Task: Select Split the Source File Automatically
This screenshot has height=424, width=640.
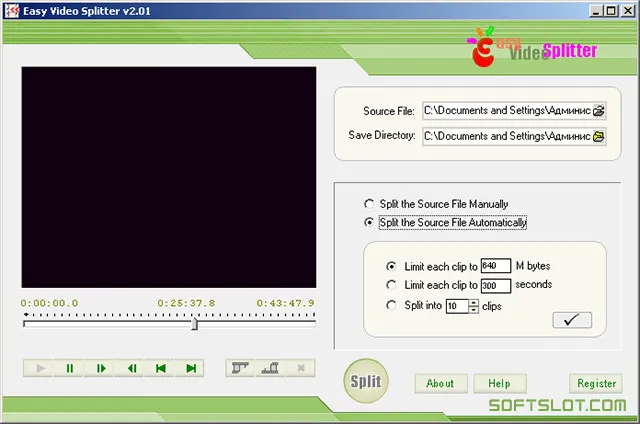Action: pos(369,222)
